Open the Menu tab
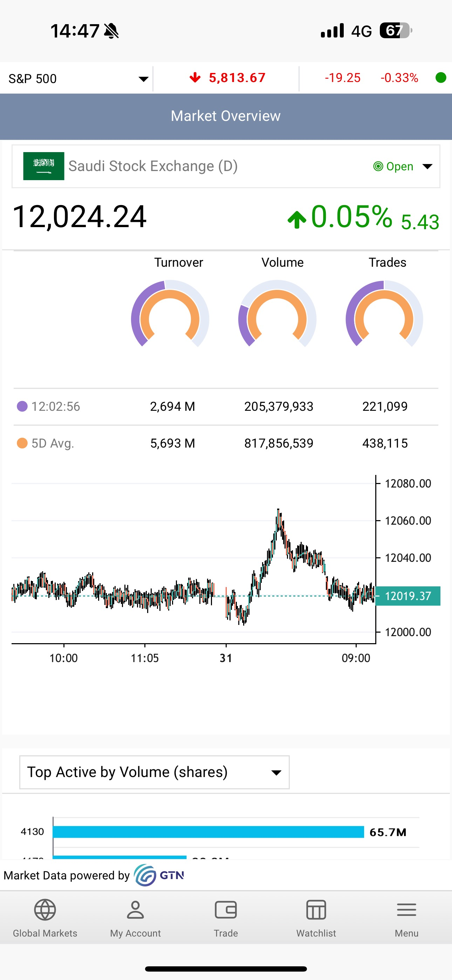This screenshot has width=452, height=980. (x=406, y=918)
